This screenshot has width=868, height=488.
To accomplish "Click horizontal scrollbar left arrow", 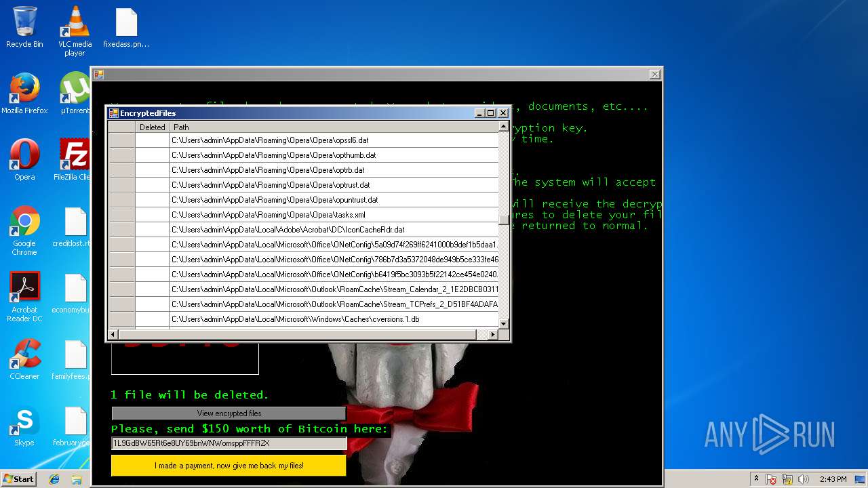I will tap(113, 334).
